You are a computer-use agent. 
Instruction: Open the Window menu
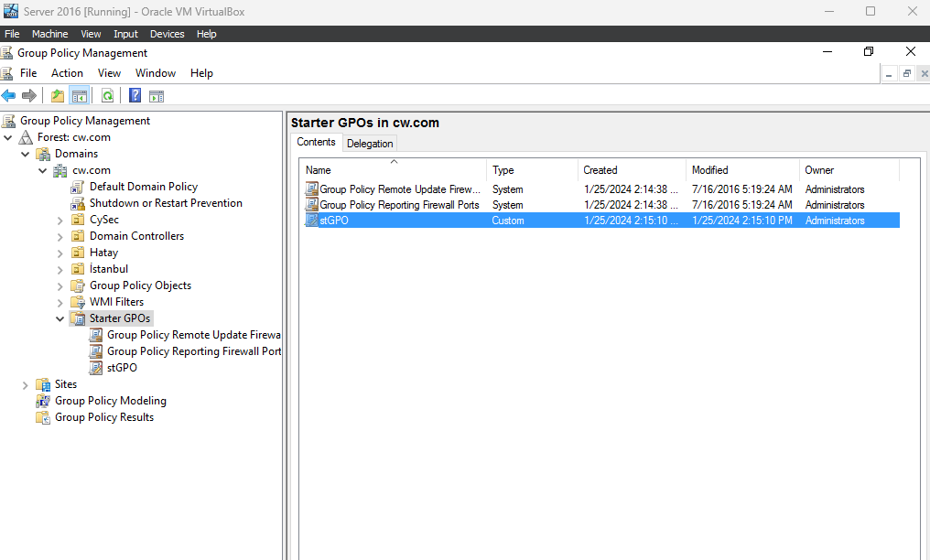[156, 73]
